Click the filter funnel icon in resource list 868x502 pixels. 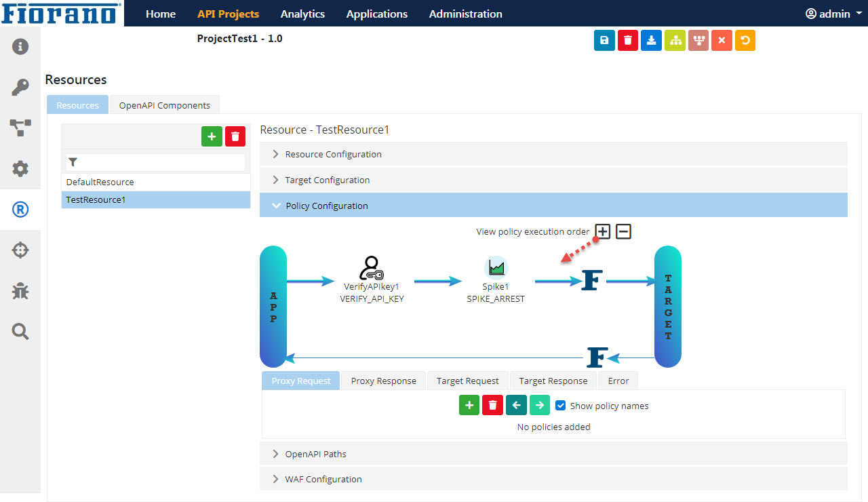click(x=73, y=162)
